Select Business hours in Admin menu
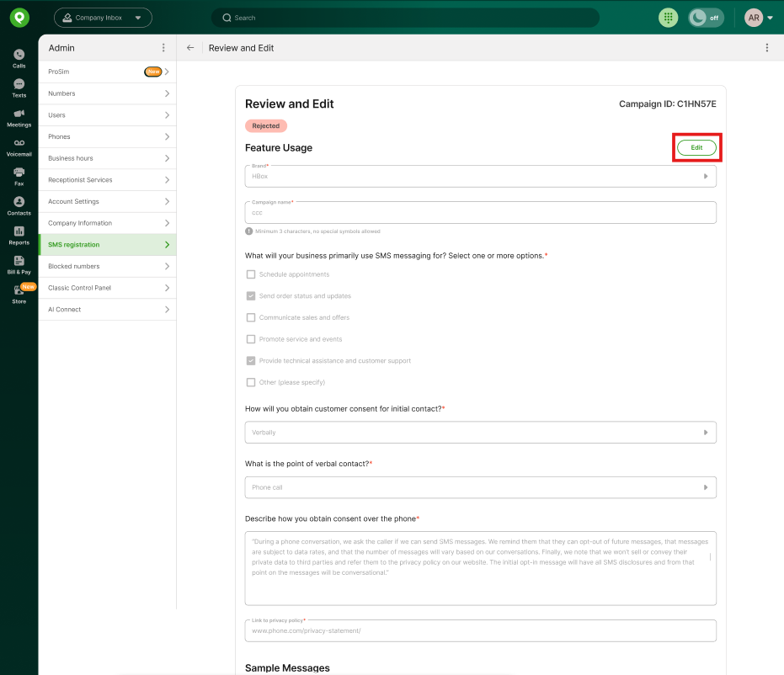The width and height of the screenshot is (784, 675). click(107, 158)
